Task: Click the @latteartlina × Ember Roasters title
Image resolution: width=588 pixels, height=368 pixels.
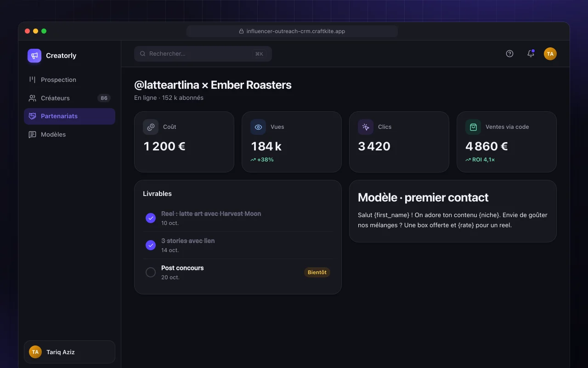Action: tap(213, 85)
